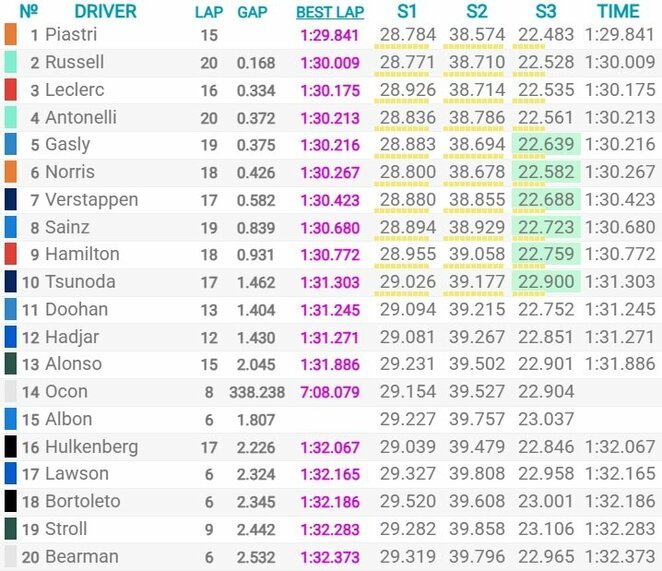Click the dark navy color bar beside Verstappen
Viewport: 662px width, 571px height.
coord(10,200)
